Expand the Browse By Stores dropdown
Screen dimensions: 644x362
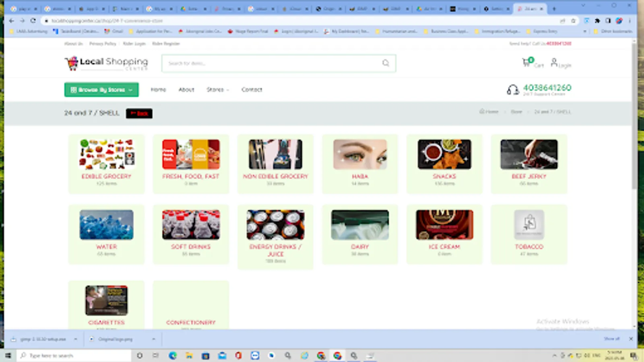pos(101,90)
